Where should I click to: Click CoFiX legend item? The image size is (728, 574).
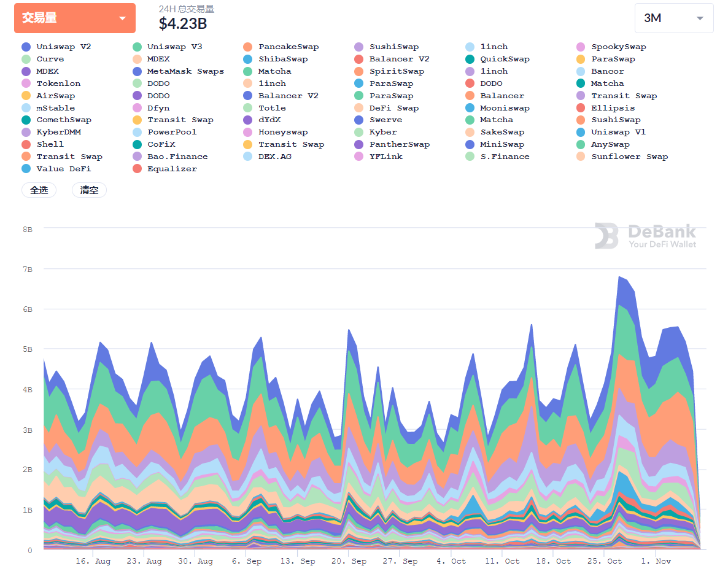[153, 144]
